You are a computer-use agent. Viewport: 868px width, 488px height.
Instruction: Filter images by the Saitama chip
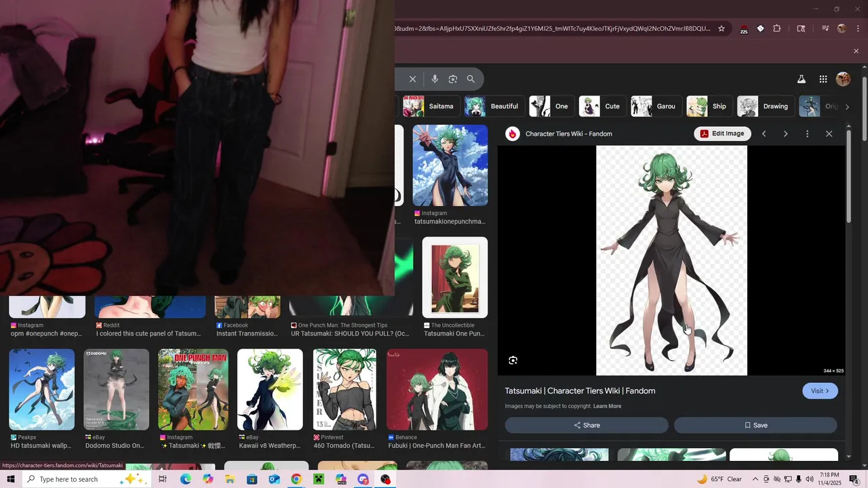coord(431,106)
